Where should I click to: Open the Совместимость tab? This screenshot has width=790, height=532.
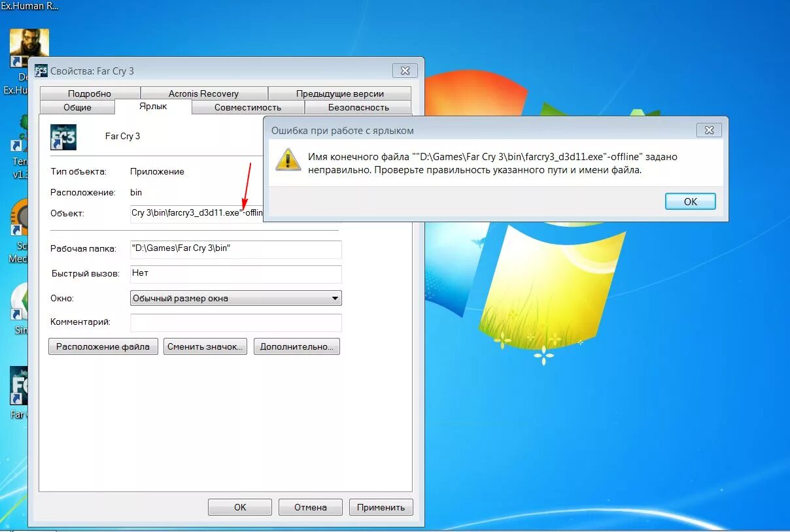point(248,107)
